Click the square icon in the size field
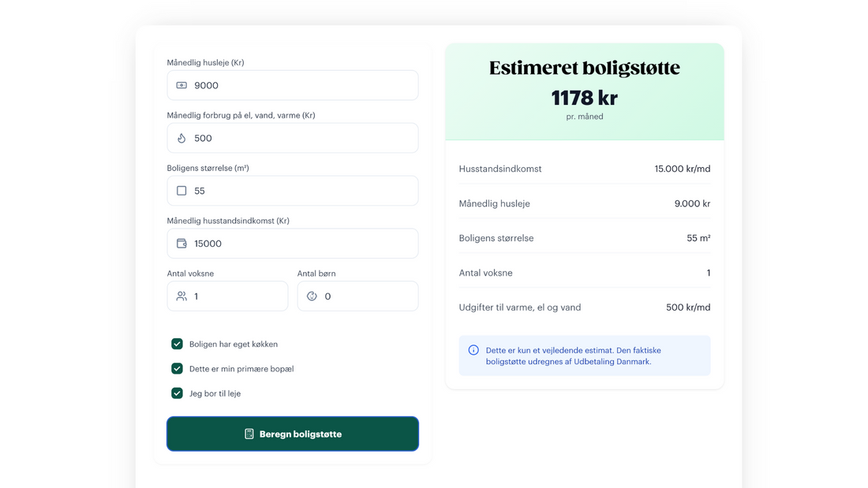Viewport: 868px width, 488px height. click(x=181, y=191)
